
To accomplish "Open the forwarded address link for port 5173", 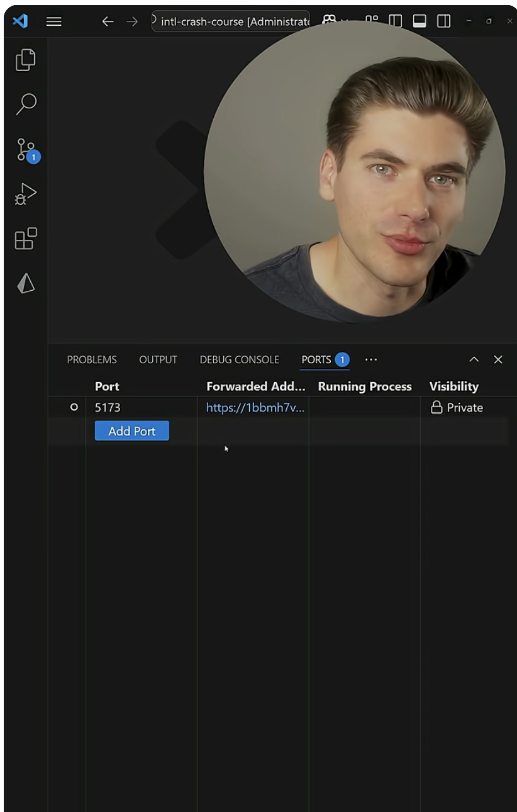I will coord(255,408).
